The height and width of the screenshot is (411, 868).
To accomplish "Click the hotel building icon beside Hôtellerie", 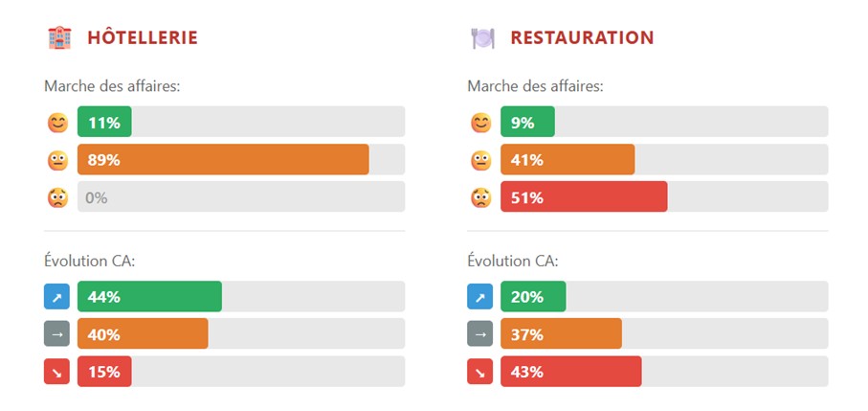I will tap(59, 37).
